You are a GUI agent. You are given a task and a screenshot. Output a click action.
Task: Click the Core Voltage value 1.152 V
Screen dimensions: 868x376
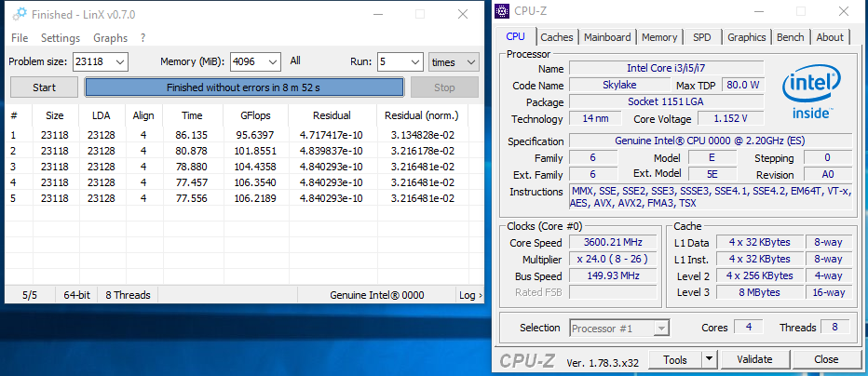click(731, 118)
